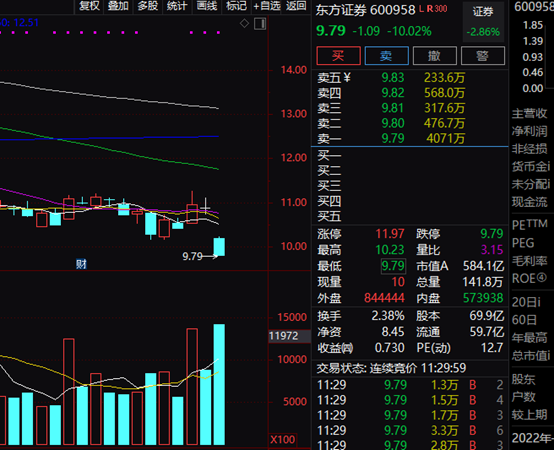
Task: Toggle the side panel layout icon
Action: click(260, 24)
